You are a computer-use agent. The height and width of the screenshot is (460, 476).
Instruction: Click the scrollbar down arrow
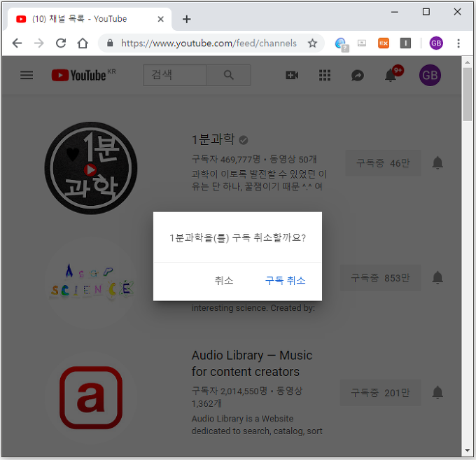467,451
